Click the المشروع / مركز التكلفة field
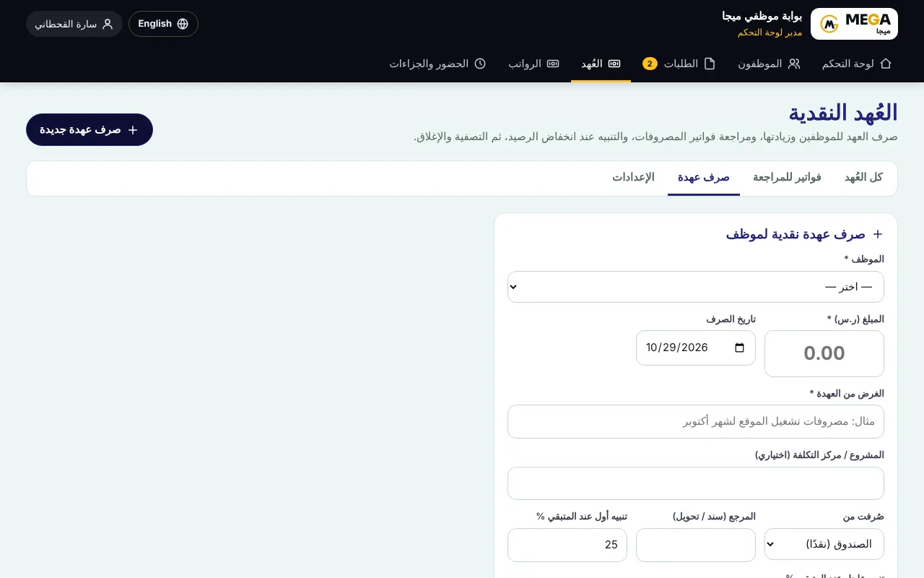924x578 pixels. pyautogui.click(x=696, y=483)
